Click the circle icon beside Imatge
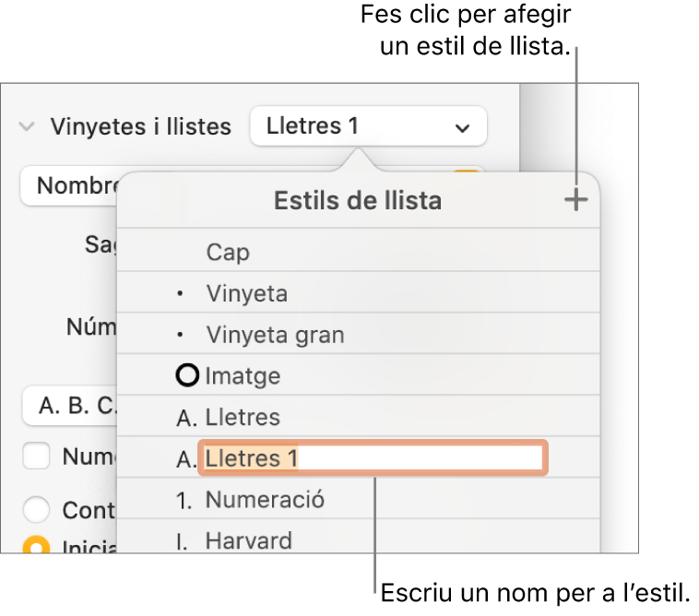Image resolution: width=699 pixels, height=616 pixels. [x=187, y=375]
